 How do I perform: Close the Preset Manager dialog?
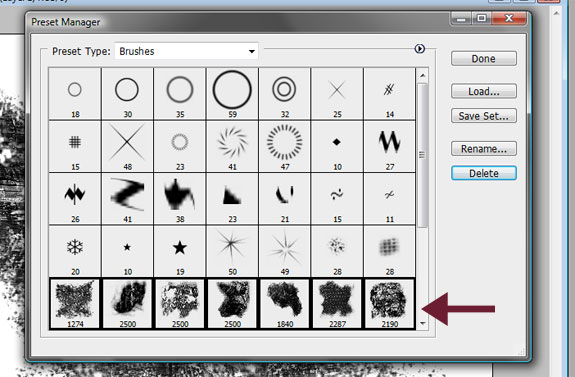[510, 18]
